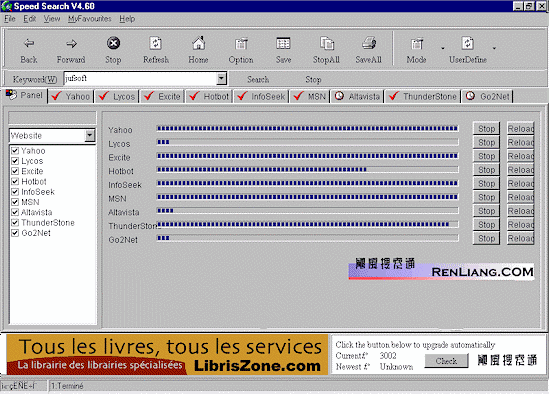Screen dimensions: 550x394
Task: Click the Refresh toolbar icon
Action: pyautogui.click(x=155, y=43)
